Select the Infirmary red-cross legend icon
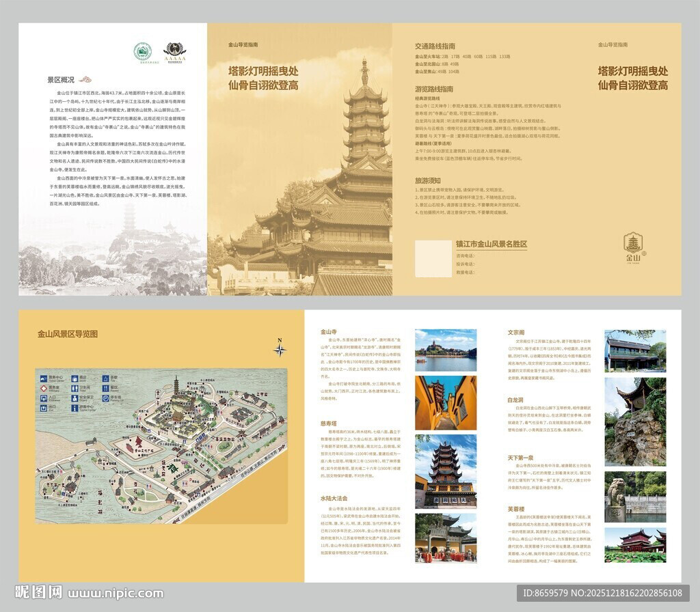This screenshot has width=700, height=612. [44, 388]
